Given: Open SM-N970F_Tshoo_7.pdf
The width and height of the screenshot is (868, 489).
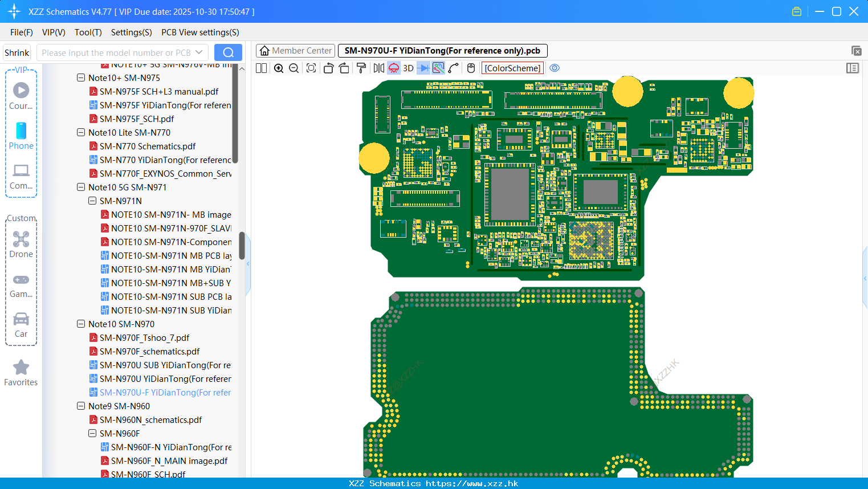Looking at the screenshot, I should click(x=139, y=337).
